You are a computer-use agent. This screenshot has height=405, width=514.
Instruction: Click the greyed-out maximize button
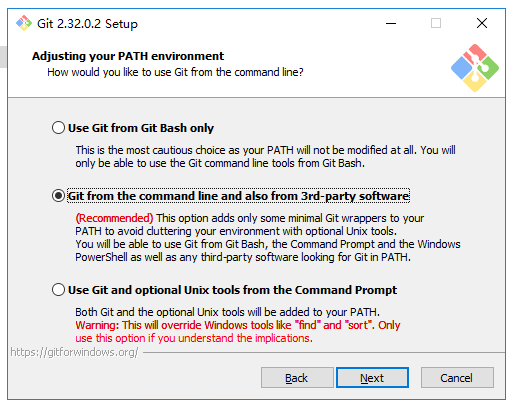[x=436, y=23]
